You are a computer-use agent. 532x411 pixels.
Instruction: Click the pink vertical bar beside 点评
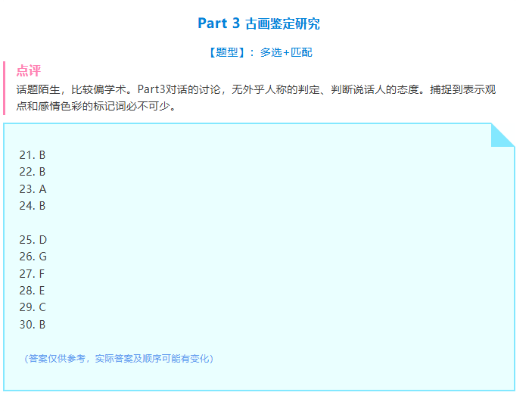(x=5, y=88)
